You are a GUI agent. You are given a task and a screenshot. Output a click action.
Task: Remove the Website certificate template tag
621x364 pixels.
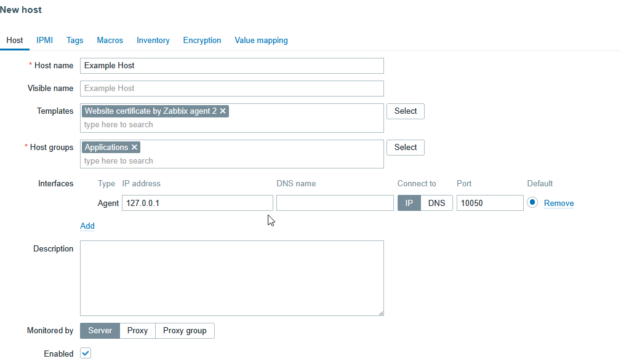223,111
